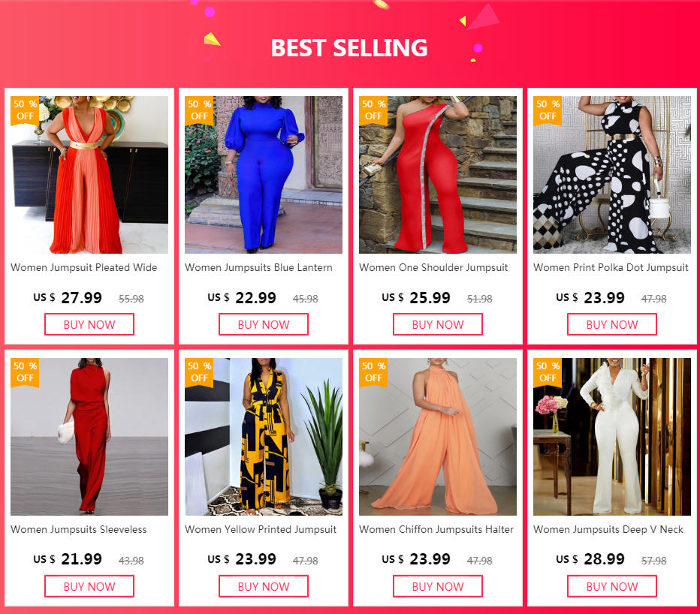This screenshot has height=614, width=700.
Task: Open the red one shoulder jumpsuit photo
Action: 438,175
